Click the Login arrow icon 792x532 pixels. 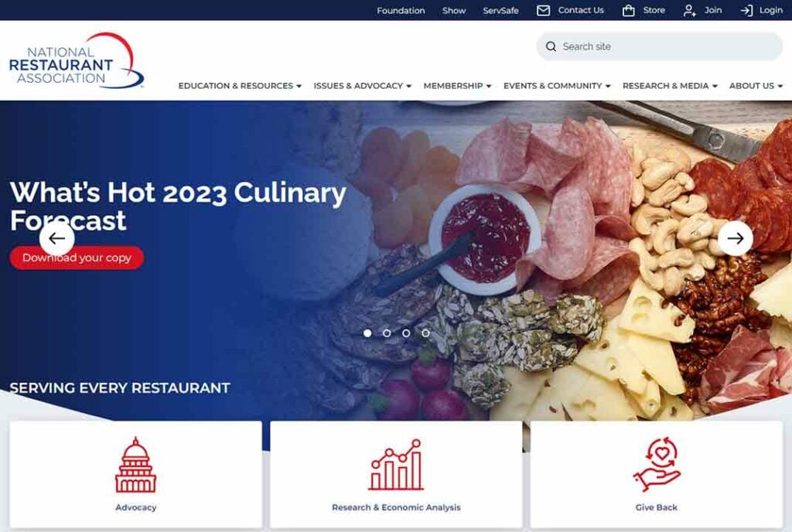tap(746, 11)
